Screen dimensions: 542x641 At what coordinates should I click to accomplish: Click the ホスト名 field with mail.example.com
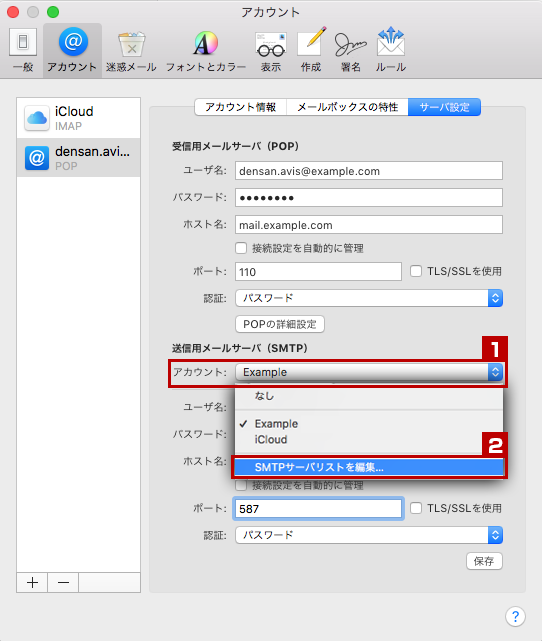(x=369, y=225)
